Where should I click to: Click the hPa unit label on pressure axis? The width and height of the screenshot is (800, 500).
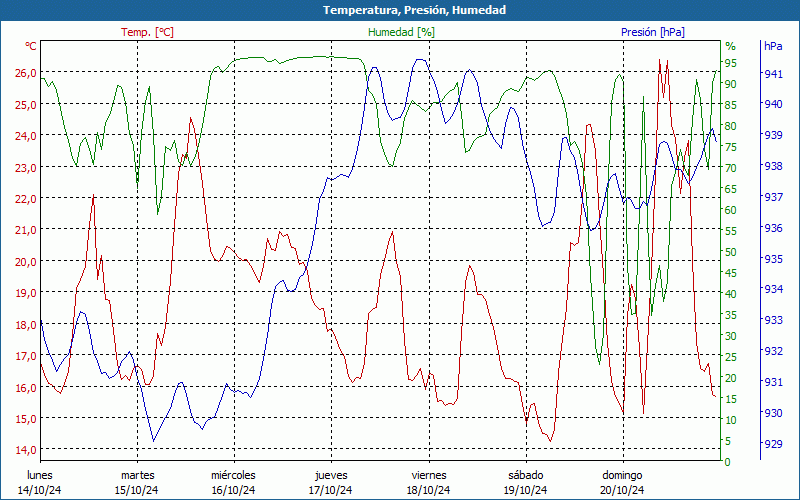(773, 46)
